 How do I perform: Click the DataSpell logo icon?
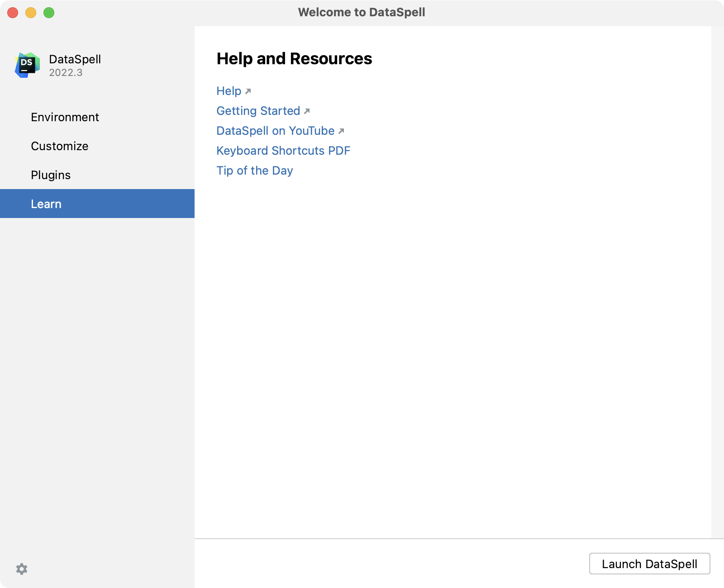(x=28, y=65)
